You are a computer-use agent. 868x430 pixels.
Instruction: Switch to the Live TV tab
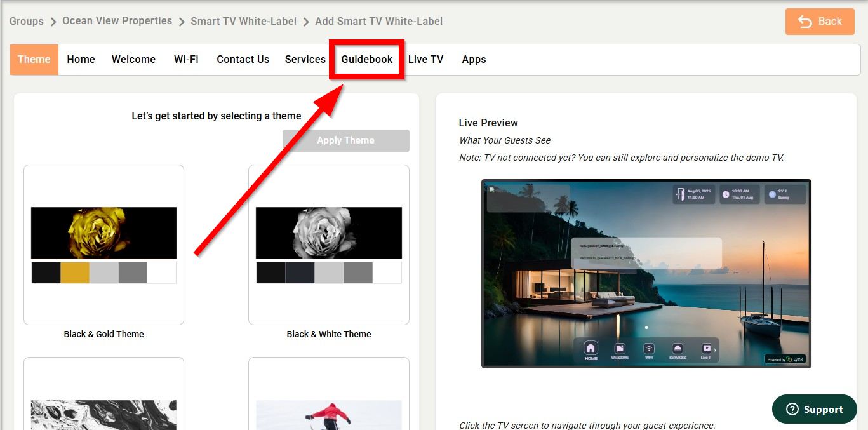(x=425, y=60)
